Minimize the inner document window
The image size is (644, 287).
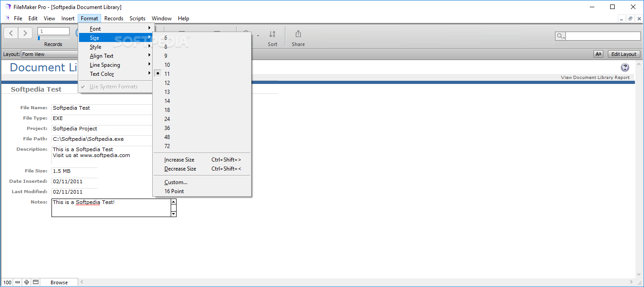click(x=622, y=19)
